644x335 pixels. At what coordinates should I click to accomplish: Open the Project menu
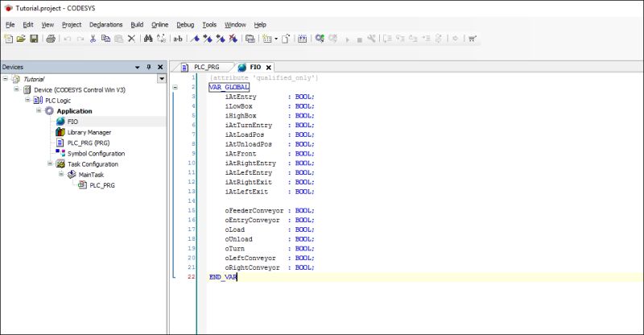[72, 25]
